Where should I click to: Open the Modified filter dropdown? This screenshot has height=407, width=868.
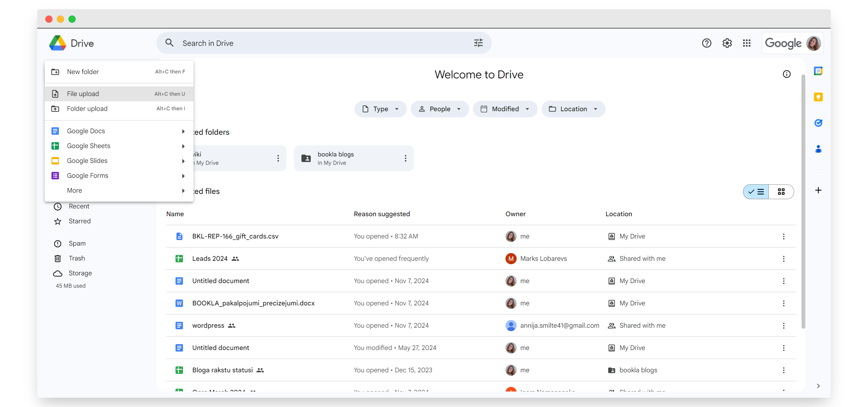pos(505,109)
